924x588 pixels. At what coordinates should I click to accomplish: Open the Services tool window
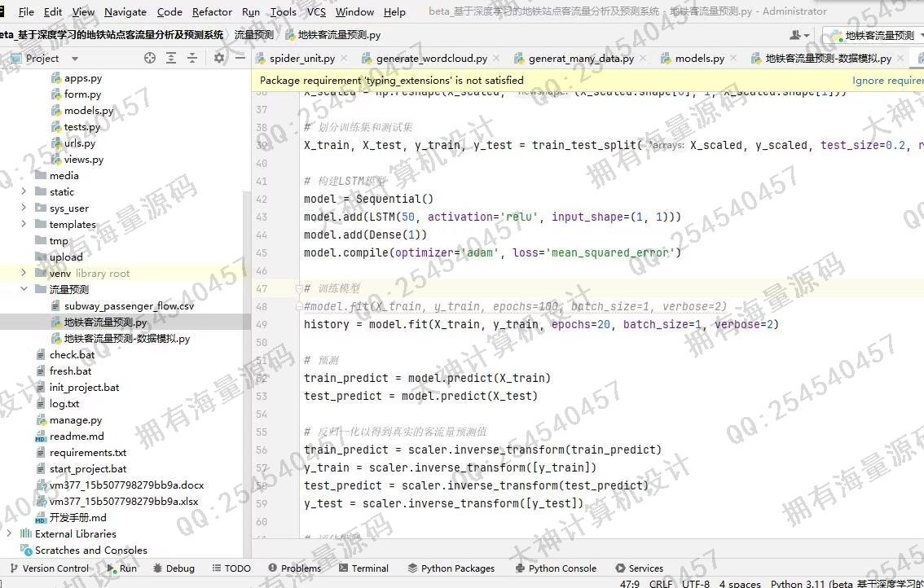coord(640,568)
